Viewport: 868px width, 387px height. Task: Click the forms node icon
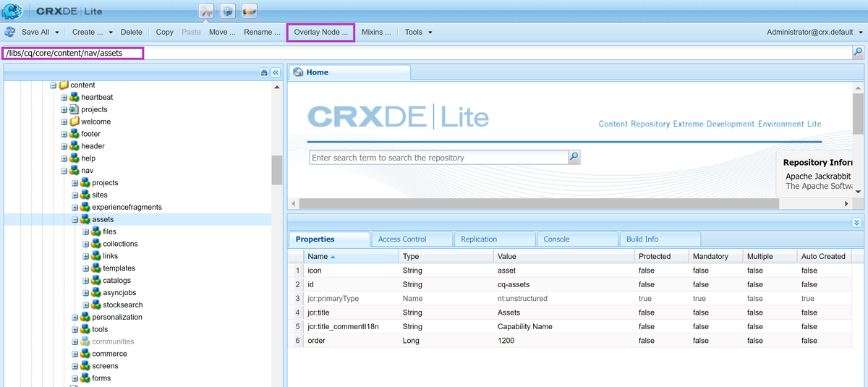coord(85,378)
